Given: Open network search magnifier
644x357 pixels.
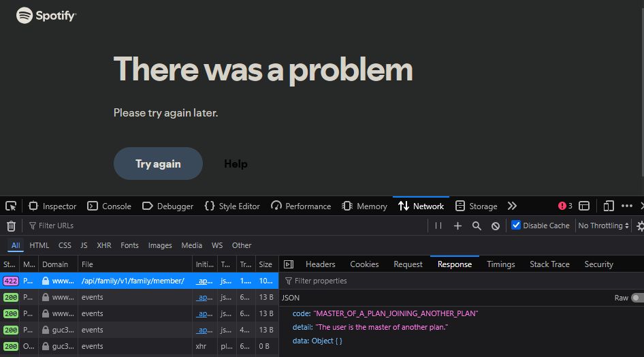Looking at the screenshot, I should tap(477, 226).
